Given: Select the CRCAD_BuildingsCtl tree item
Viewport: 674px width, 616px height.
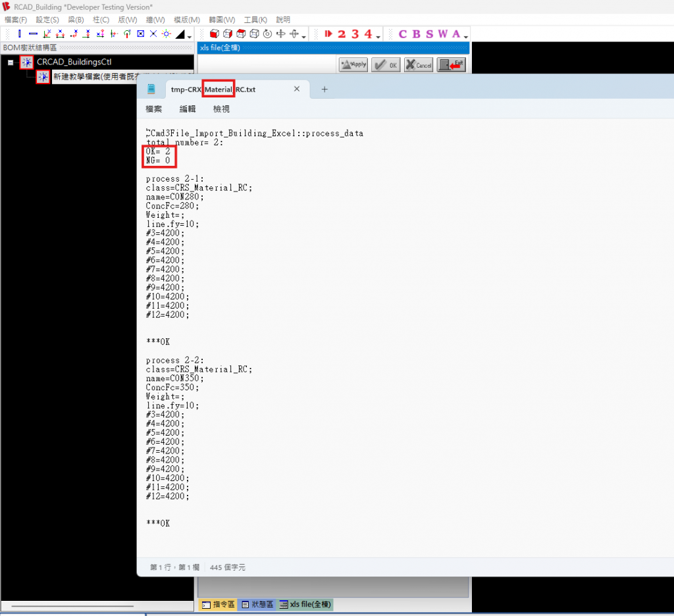Looking at the screenshot, I should (74, 62).
